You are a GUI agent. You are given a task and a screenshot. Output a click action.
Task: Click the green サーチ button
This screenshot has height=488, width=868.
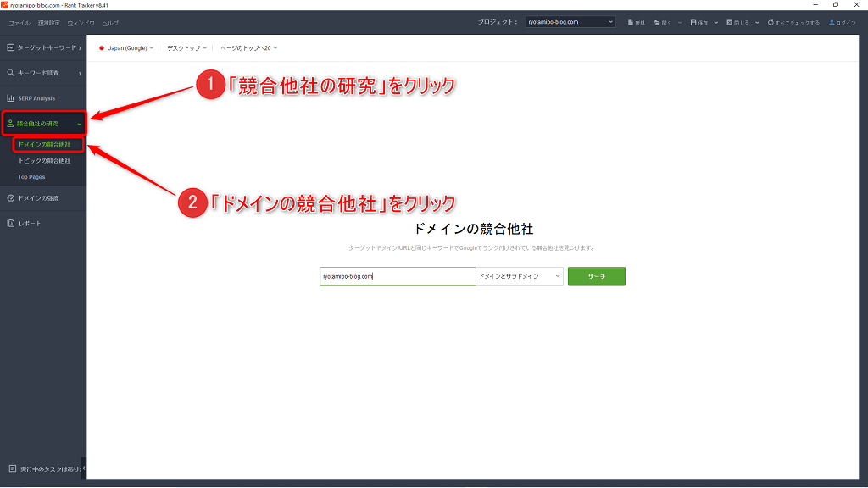[x=596, y=276]
